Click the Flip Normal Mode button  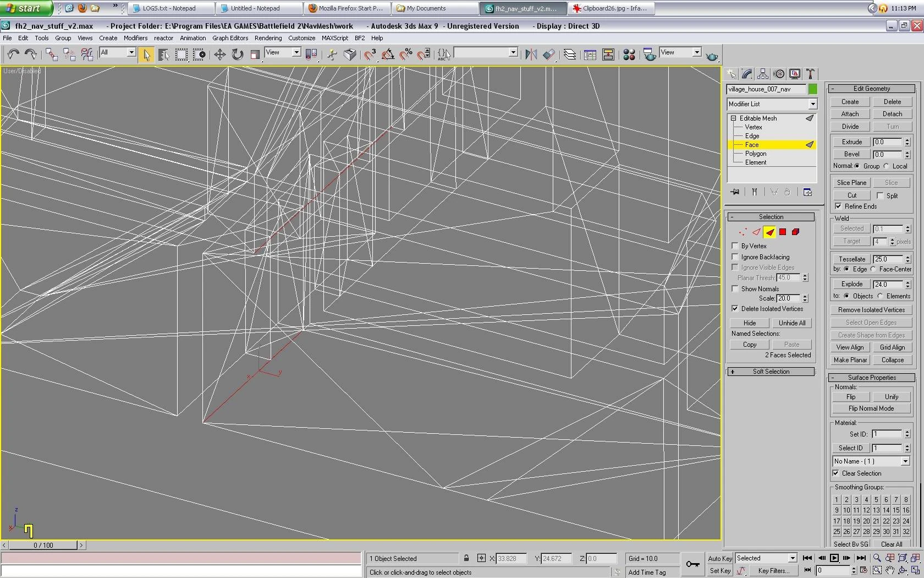[871, 408]
